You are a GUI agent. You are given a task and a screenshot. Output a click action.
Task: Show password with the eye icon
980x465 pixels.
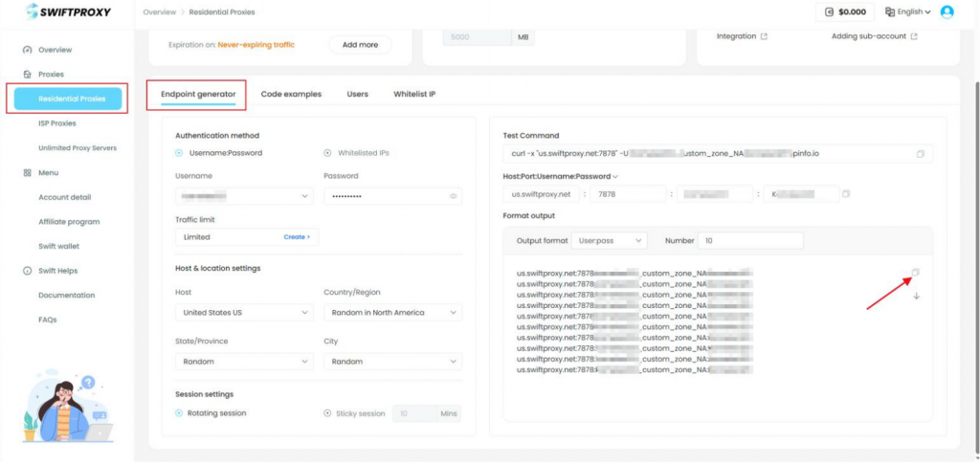pyautogui.click(x=453, y=196)
